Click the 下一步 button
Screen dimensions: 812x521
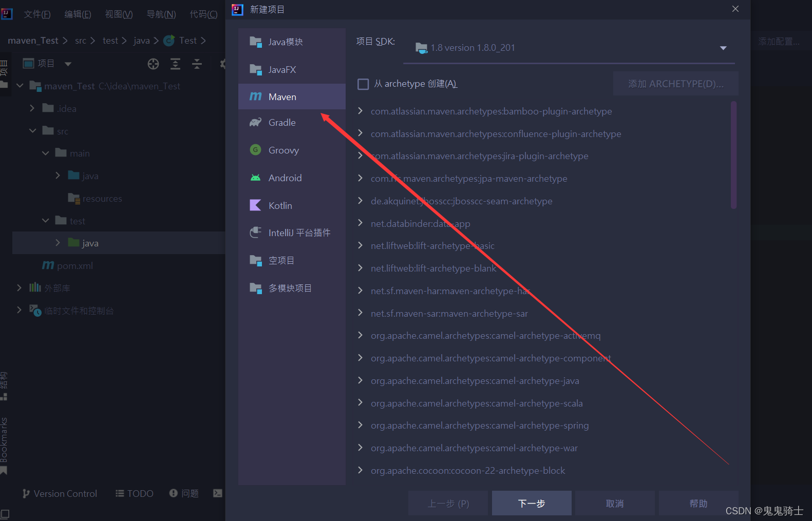point(532,503)
